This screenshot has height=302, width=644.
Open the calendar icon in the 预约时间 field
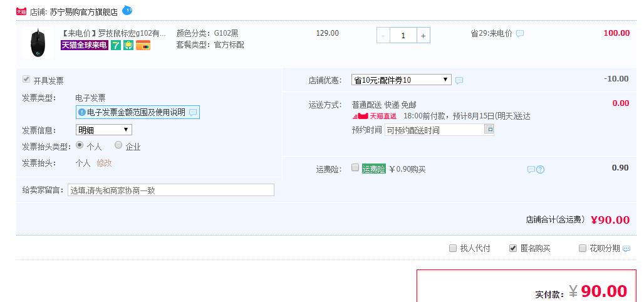tap(489, 129)
